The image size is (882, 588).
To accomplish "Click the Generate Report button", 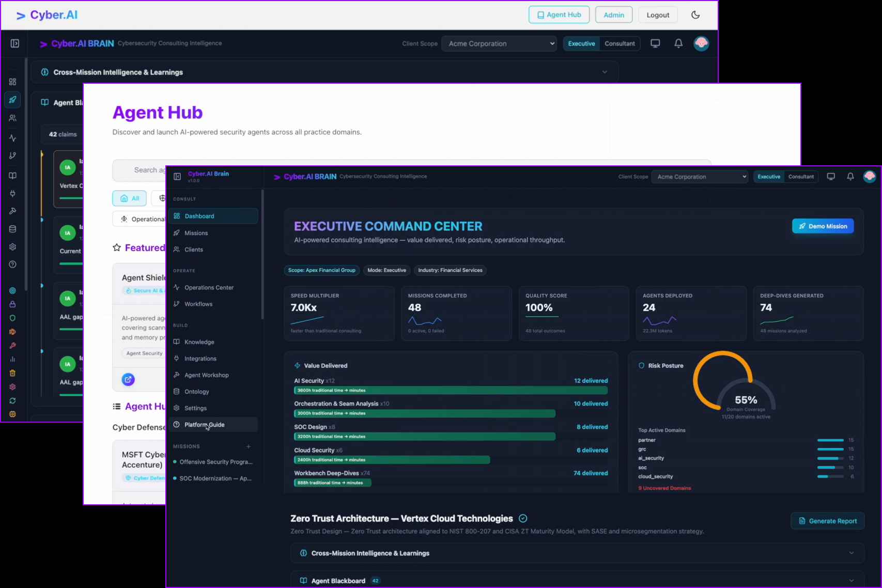I will [x=828, y=521].
